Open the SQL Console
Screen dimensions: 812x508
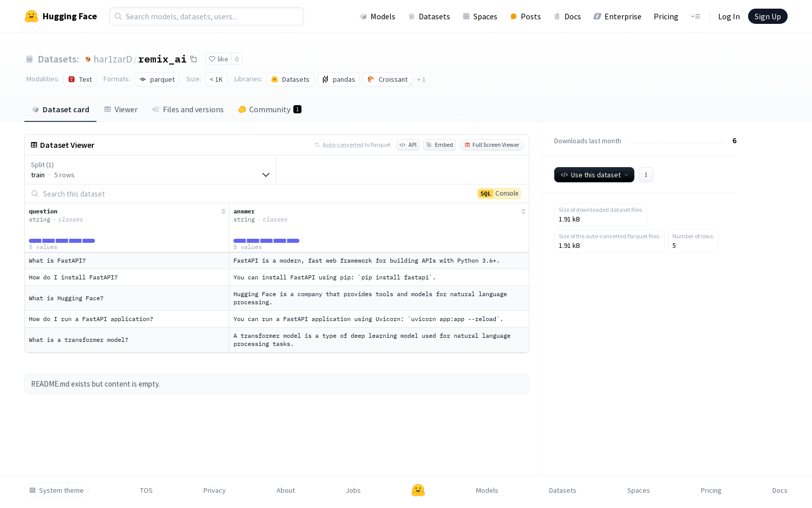click(499, 194)
